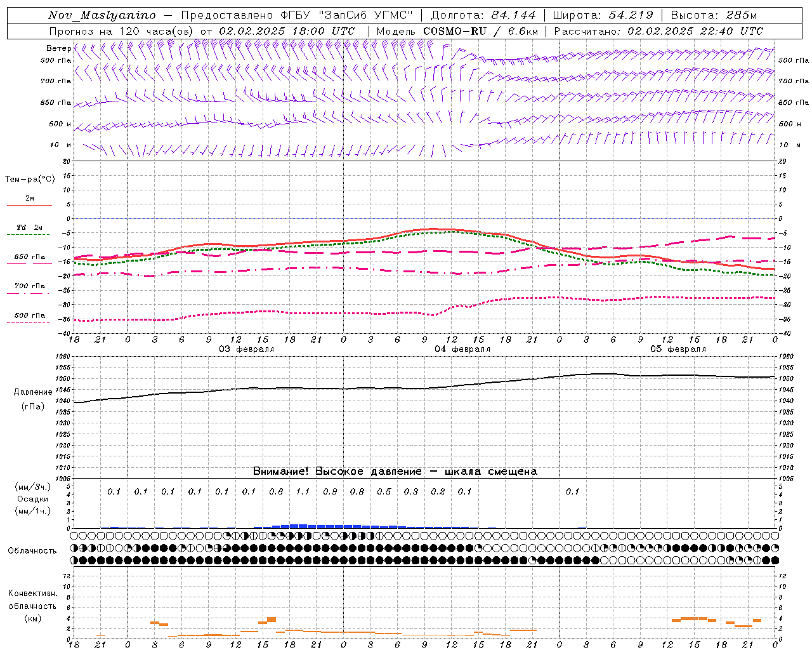Click the 'Ветер' wind panel label
This screenshot has height=650, width=812.
pyautogui.click(x=58, y=48)
